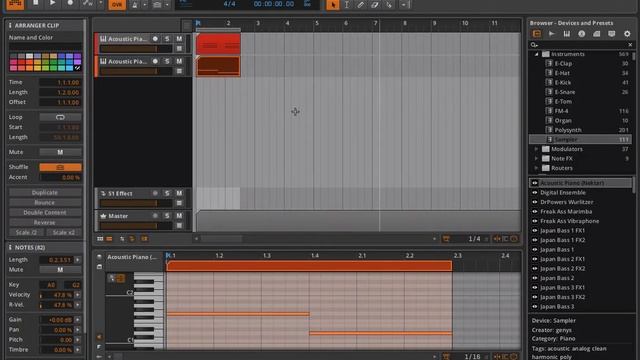Open the Files browser tab icon

[x=611, y=34]
